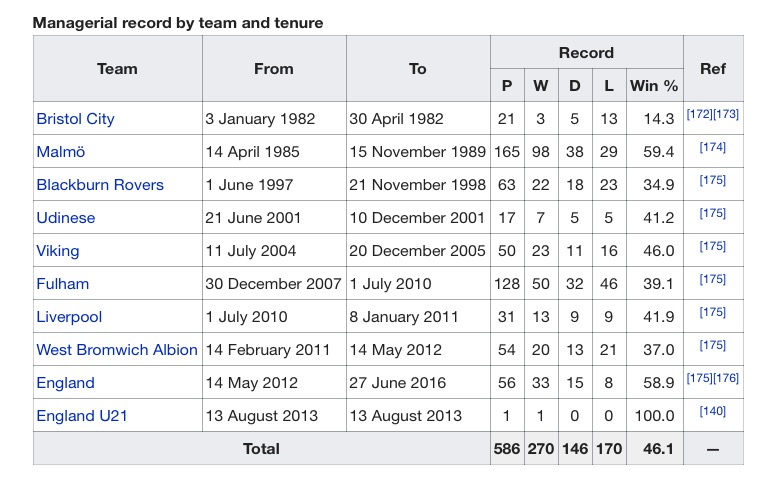
Task: Open reference [174] in Malmö row
Action: [x=713, y=148]
